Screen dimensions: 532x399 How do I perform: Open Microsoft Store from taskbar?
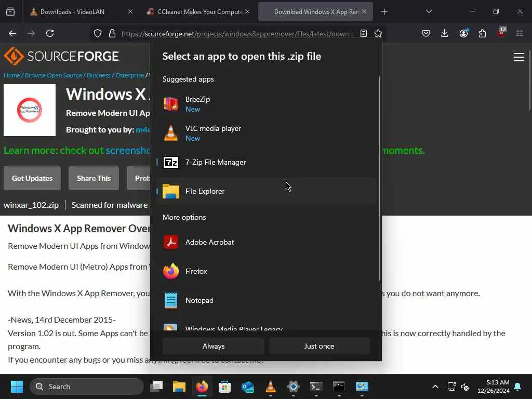[224, 387]
